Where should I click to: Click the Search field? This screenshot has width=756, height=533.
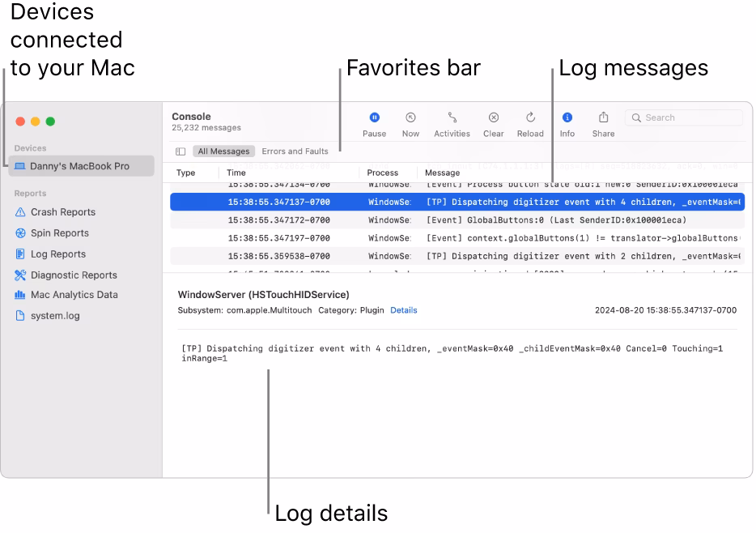tap(683, 117)
